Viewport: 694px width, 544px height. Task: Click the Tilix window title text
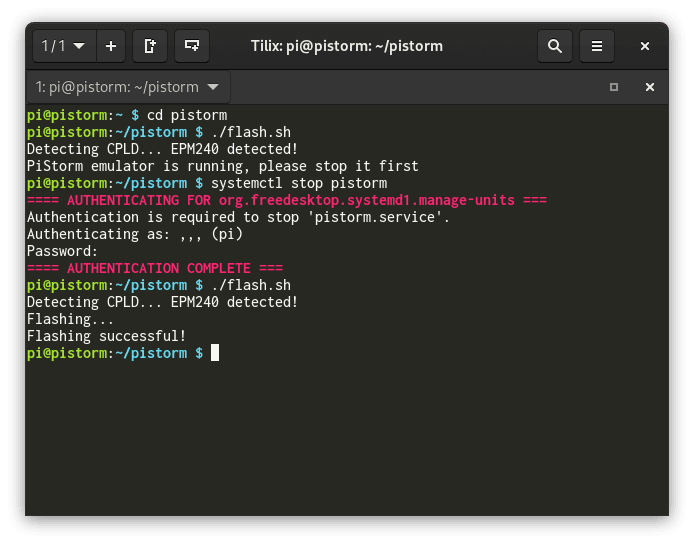(346, 46)
